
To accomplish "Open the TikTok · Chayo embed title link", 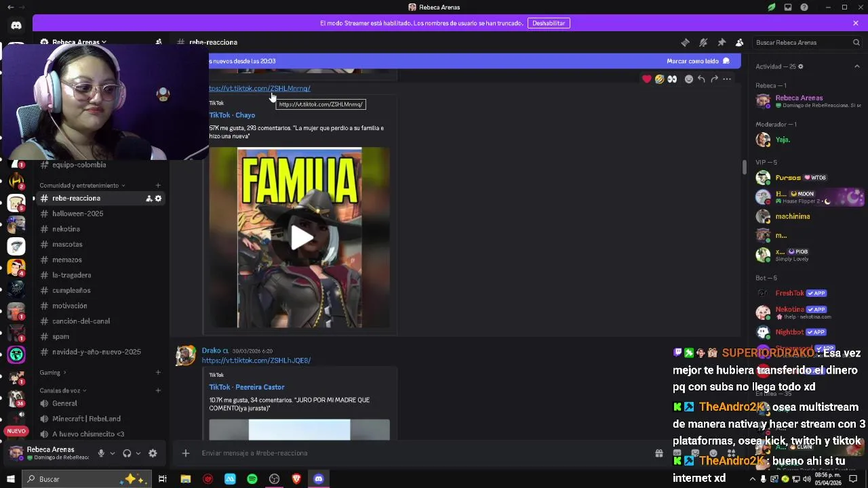I will pos(232,115).
